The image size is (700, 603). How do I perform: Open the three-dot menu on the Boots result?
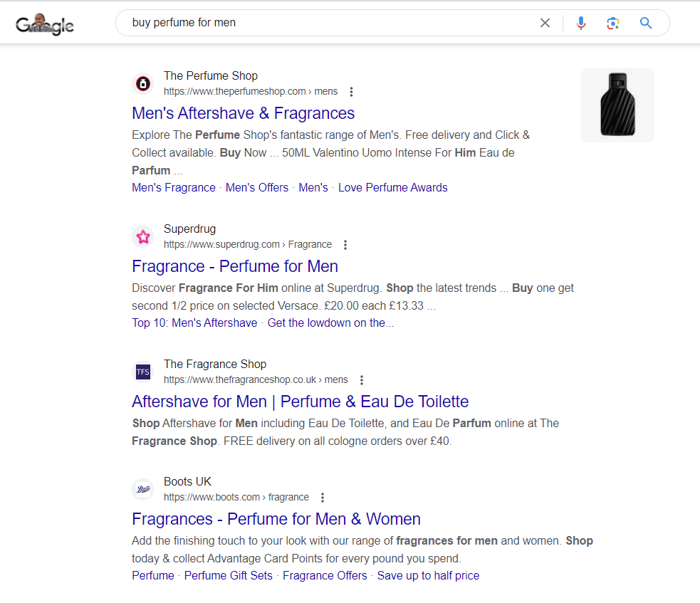[323, 497]
